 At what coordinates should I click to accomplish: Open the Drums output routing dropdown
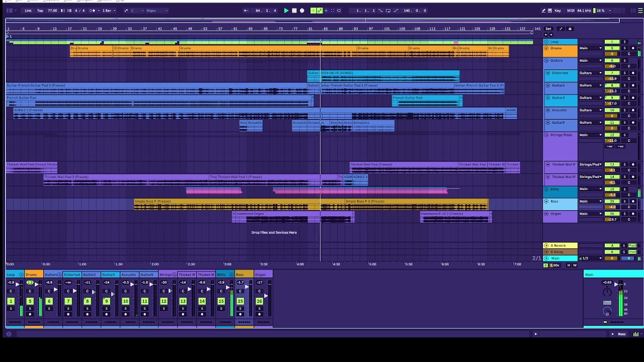tap(590, 48)
